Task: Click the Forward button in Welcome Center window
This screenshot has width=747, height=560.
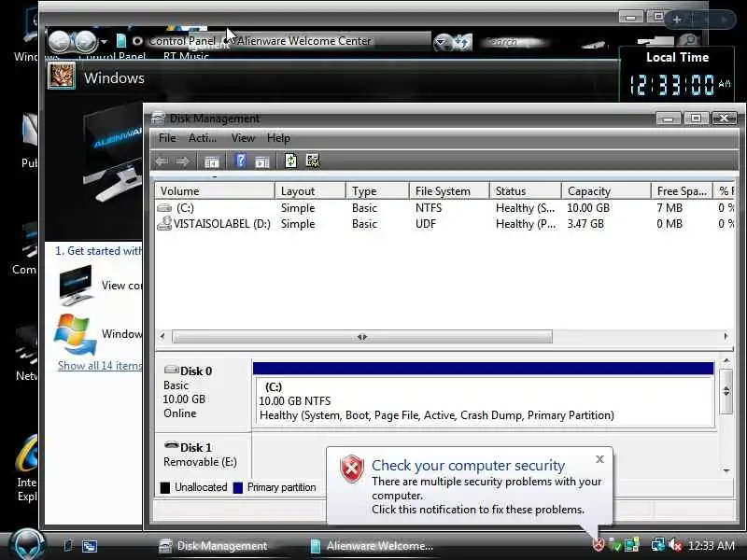Action: point(86,41)
